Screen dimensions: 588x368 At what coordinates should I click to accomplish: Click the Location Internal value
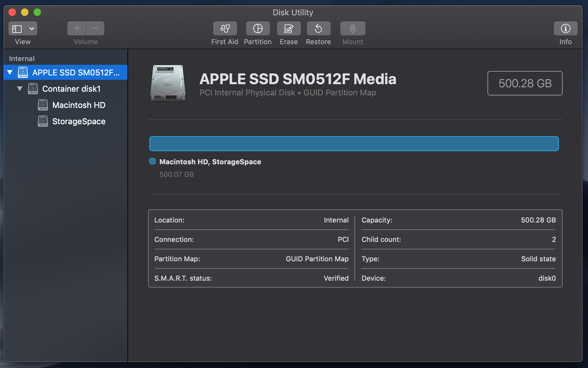[x=336, y=220]
